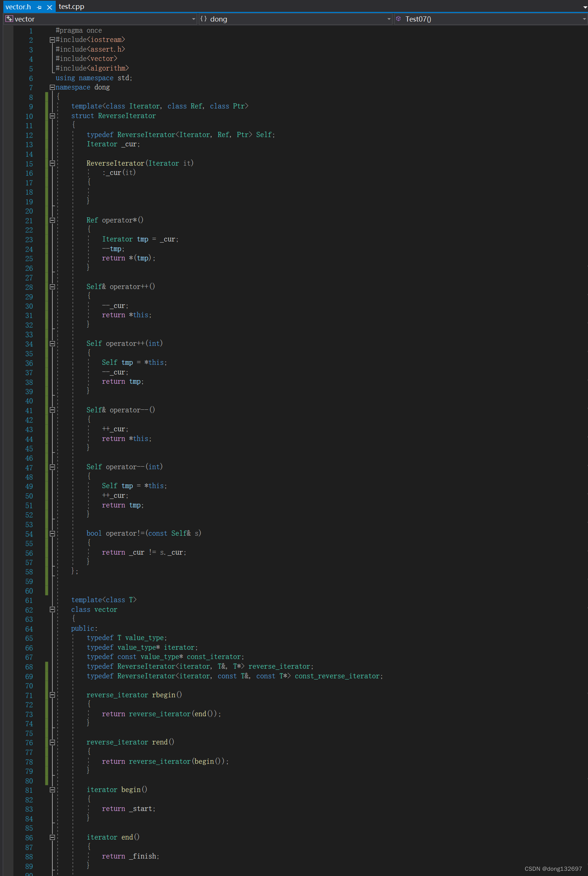Select the vector.h tab

tap(18, 7)
